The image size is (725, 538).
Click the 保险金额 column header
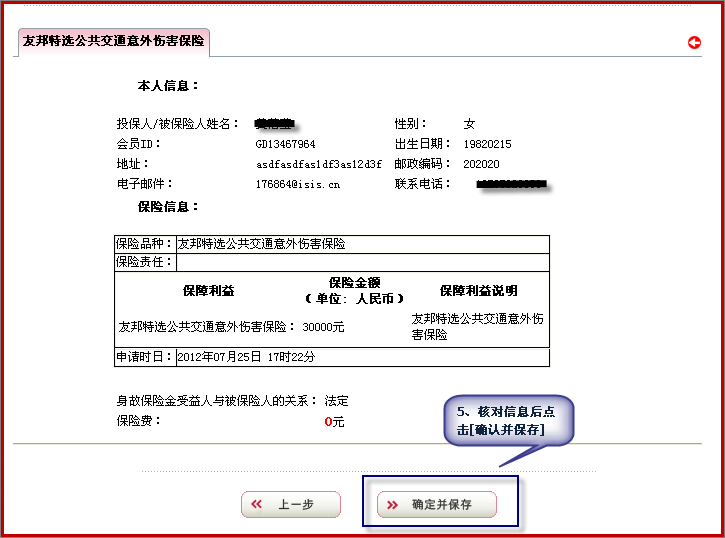tap(355, 291)
